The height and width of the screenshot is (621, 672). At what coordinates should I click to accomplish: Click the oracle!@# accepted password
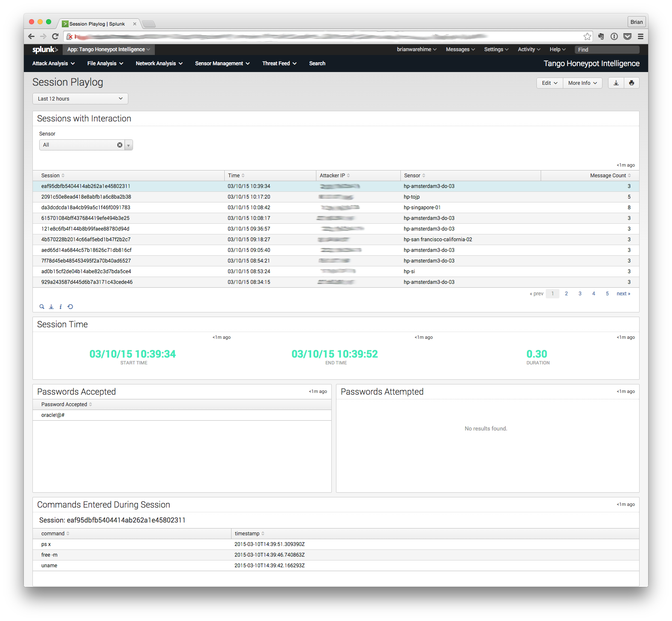point(53,415)
